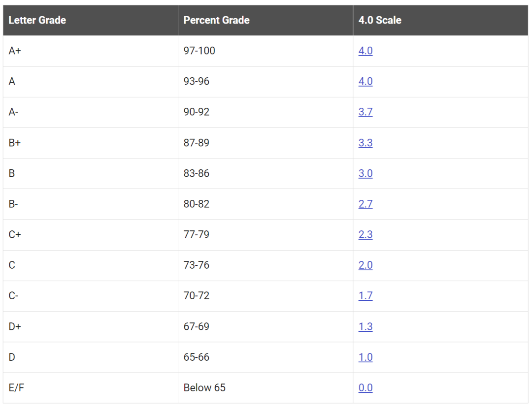Follow the 2.3 scale link
Viewport: 532px width, 411px height.
tap(366, 234)
